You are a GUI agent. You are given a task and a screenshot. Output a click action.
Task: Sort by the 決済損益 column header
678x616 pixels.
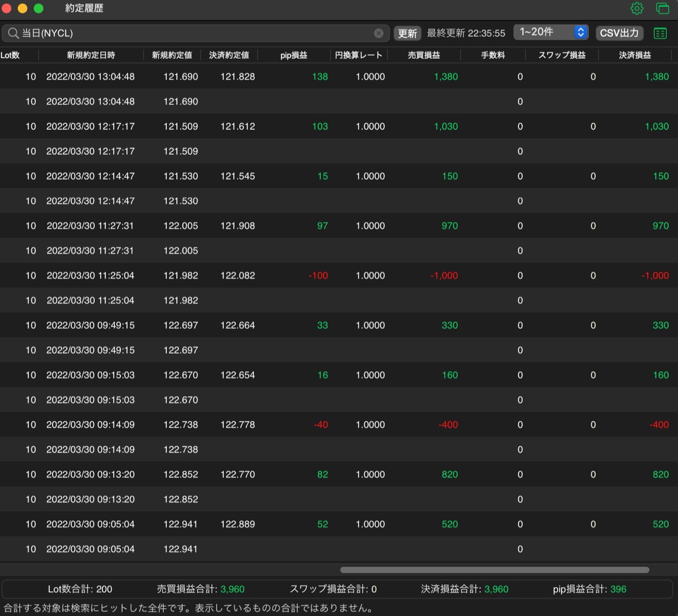pos(635,55)
